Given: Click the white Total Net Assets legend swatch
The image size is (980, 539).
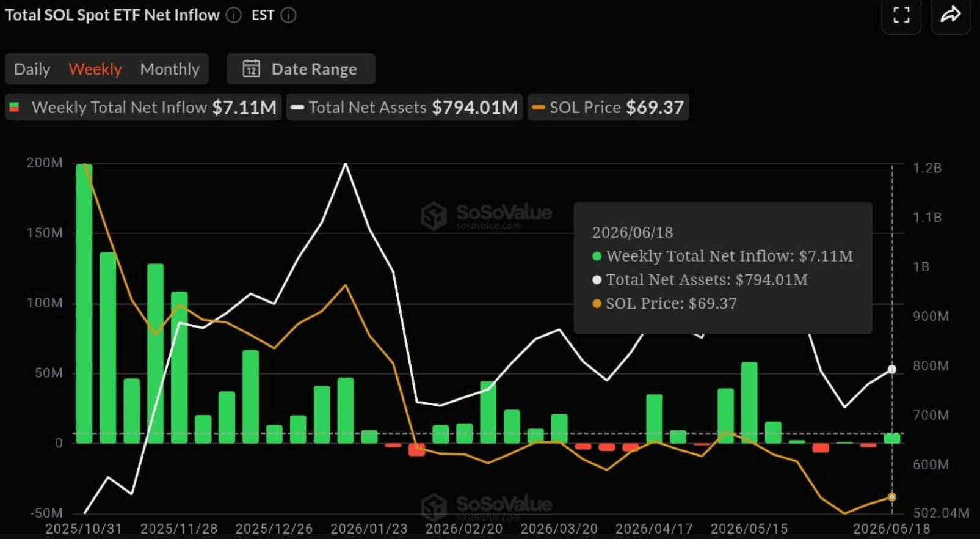Looking at the screenshot, I should click(x=297, y=108).
